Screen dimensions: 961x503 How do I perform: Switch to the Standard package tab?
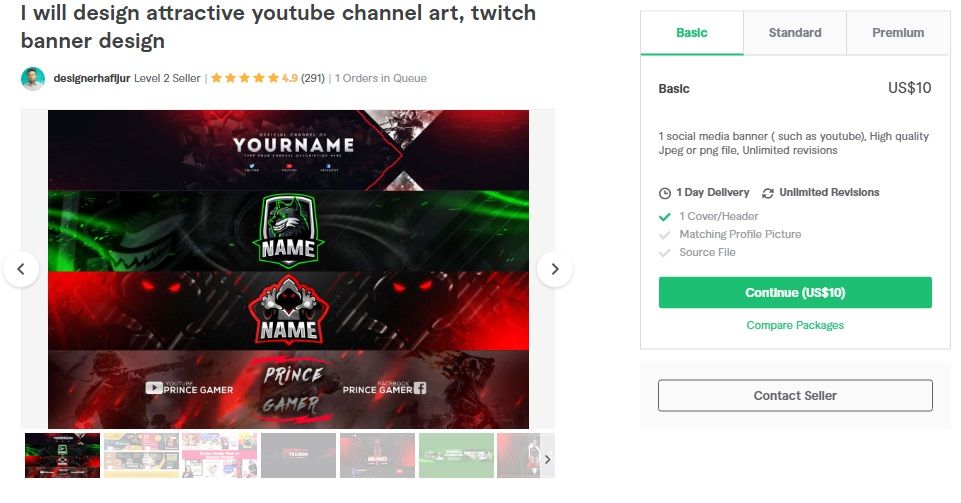(795, 33)
